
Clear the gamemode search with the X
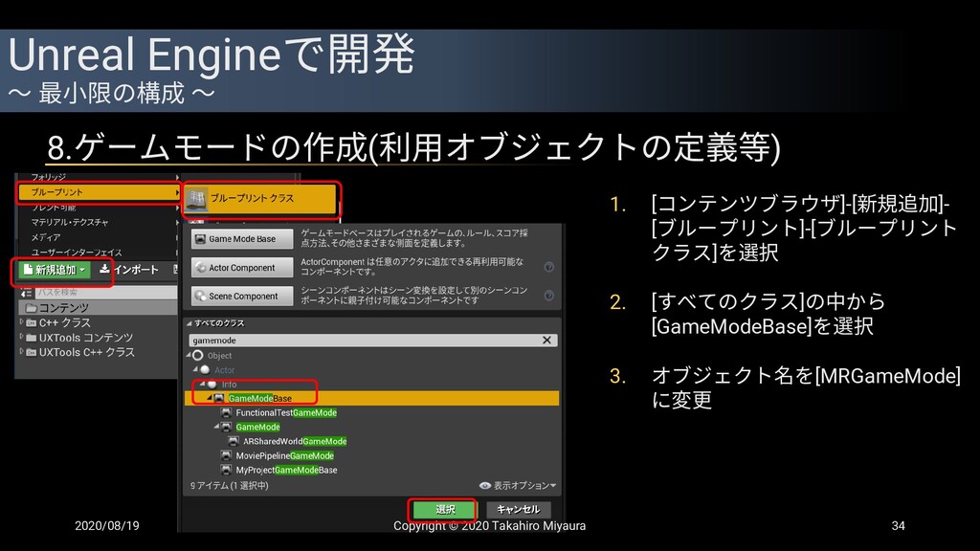click(x=546, y=340)
